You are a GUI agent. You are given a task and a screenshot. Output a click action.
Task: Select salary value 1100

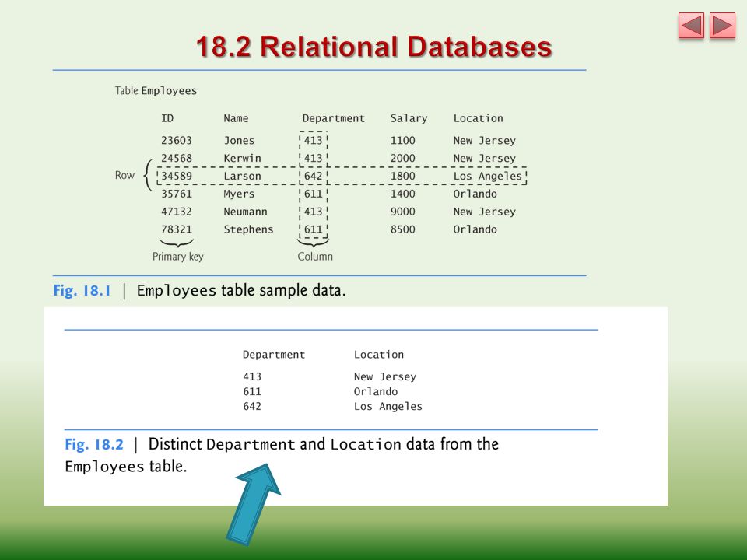402,141
